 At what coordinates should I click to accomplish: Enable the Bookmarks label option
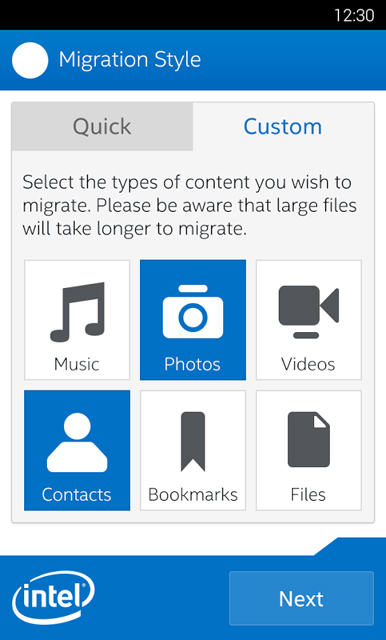[193, 495]
